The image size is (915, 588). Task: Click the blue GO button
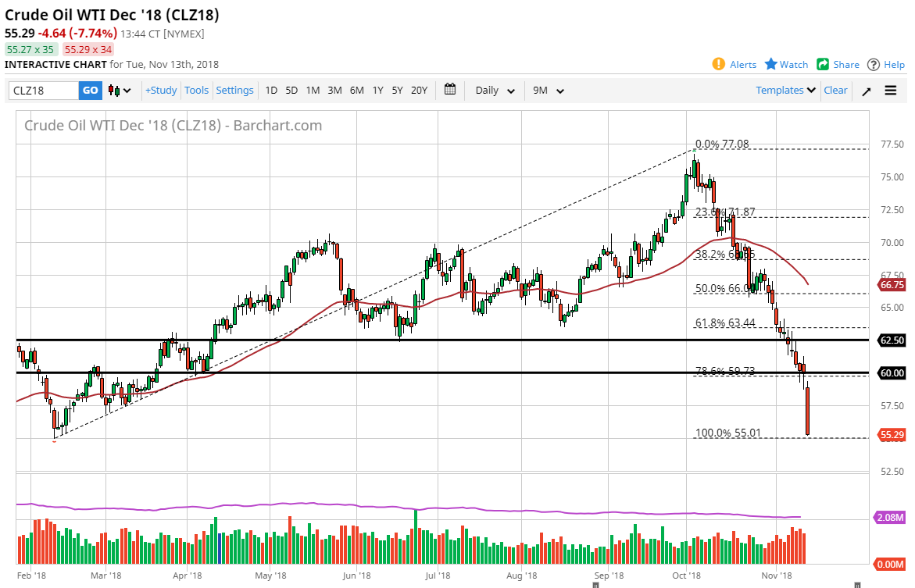[x=89, y=90]
